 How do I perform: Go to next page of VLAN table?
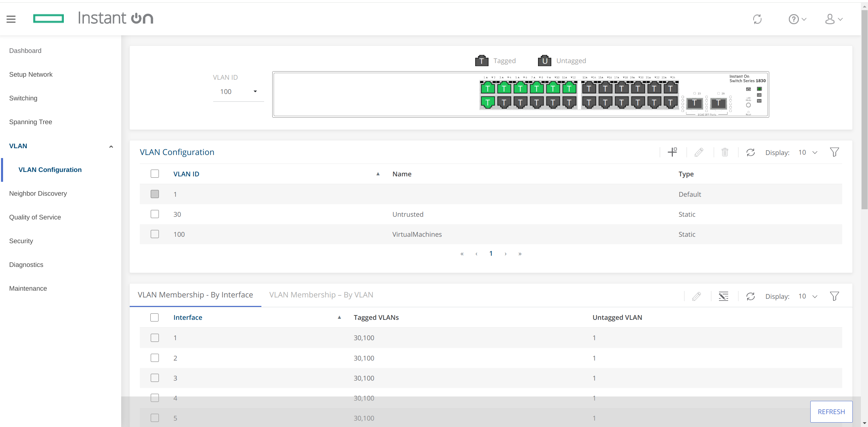click(505, 254)
